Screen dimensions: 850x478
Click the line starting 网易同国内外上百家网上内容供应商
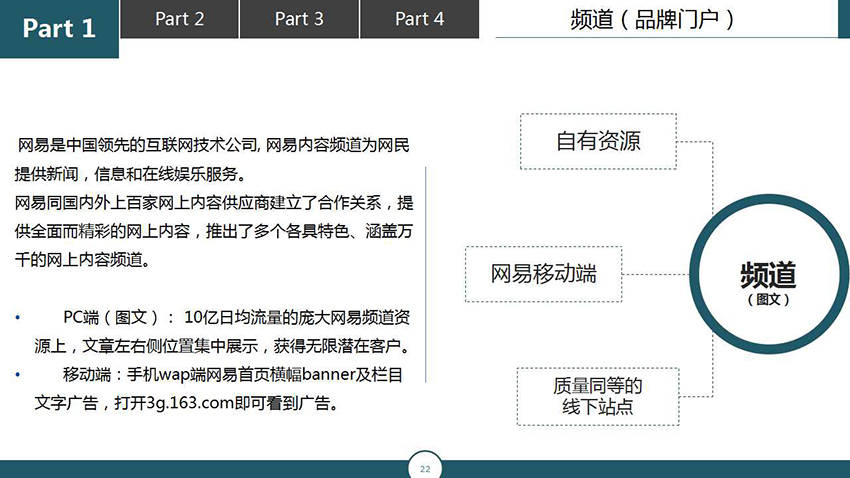pos(214,203)
